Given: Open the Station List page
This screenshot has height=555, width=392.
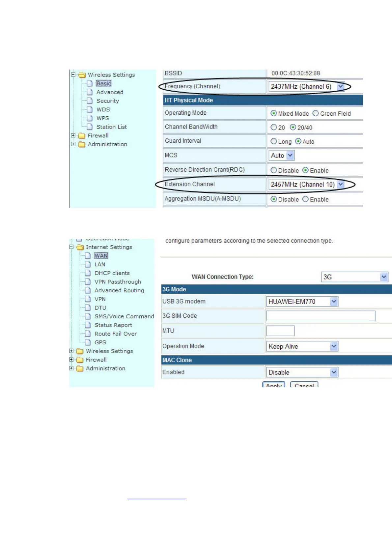Looking at the screenshot, I should pos(111,127).
